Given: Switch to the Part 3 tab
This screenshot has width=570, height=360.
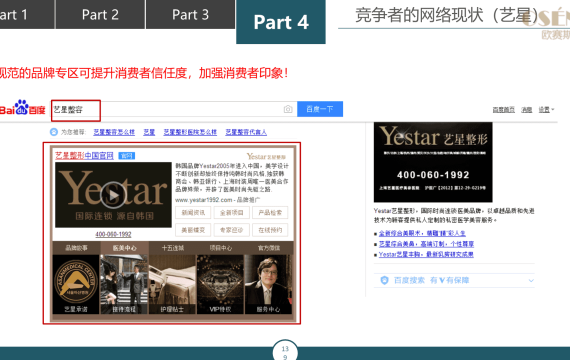Looking at the screenshot, I should tap(190, 15).
